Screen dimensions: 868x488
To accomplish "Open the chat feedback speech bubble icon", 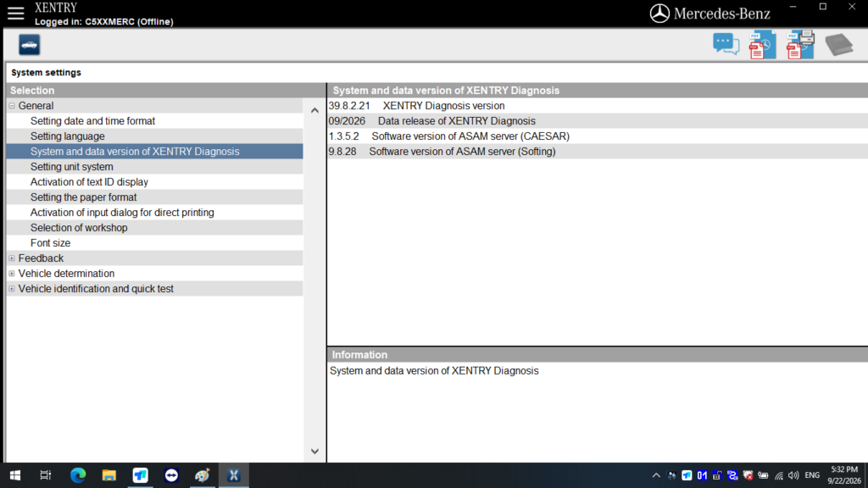I will (x=726, y=44).
